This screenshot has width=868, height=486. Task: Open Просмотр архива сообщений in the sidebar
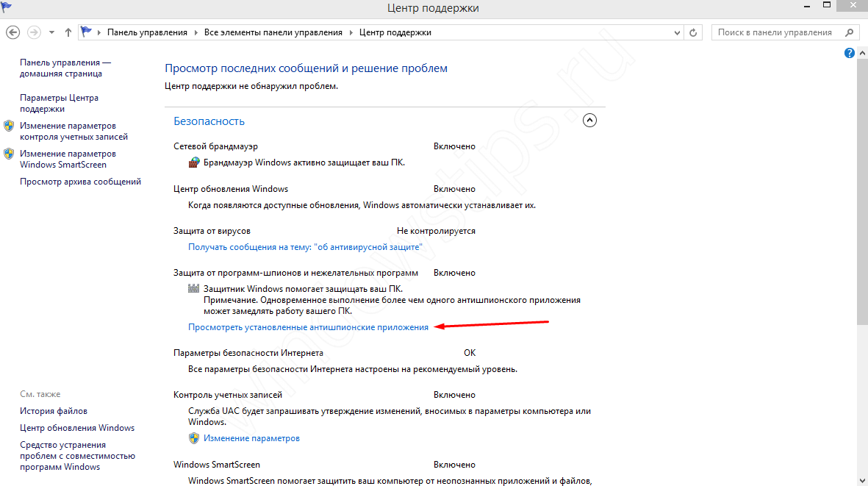pos(80,182)
